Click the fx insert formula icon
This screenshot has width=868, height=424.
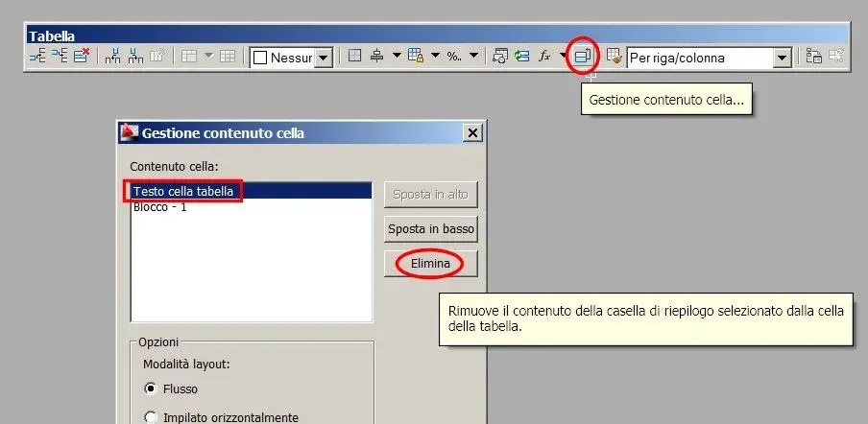(544, 56)
